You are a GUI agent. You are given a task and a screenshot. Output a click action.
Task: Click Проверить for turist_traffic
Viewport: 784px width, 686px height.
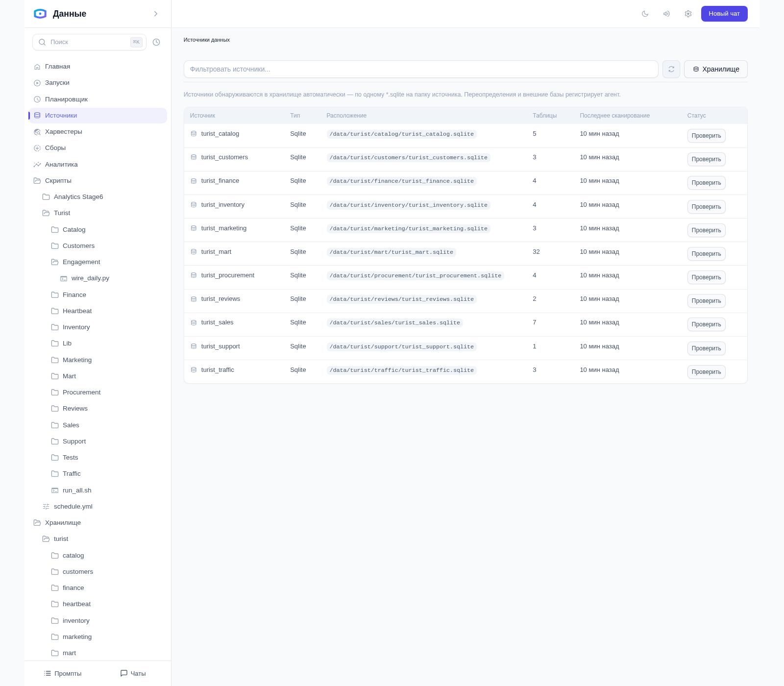(706, 372)
